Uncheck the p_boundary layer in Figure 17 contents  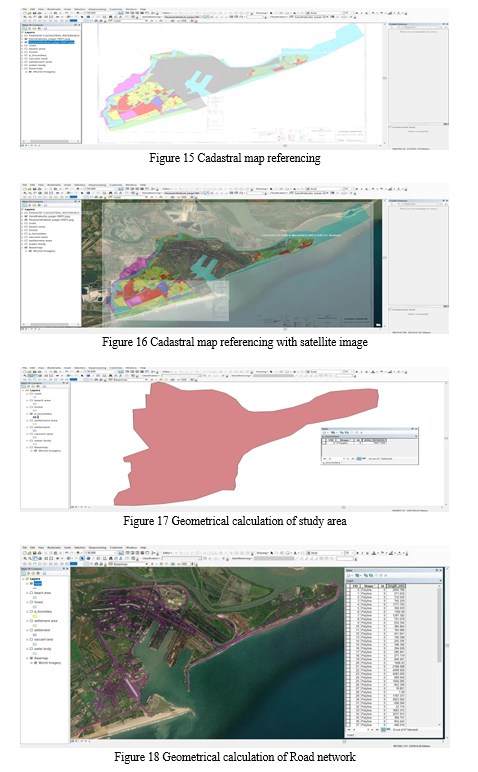pyautogui.click(x=31, y=414)
